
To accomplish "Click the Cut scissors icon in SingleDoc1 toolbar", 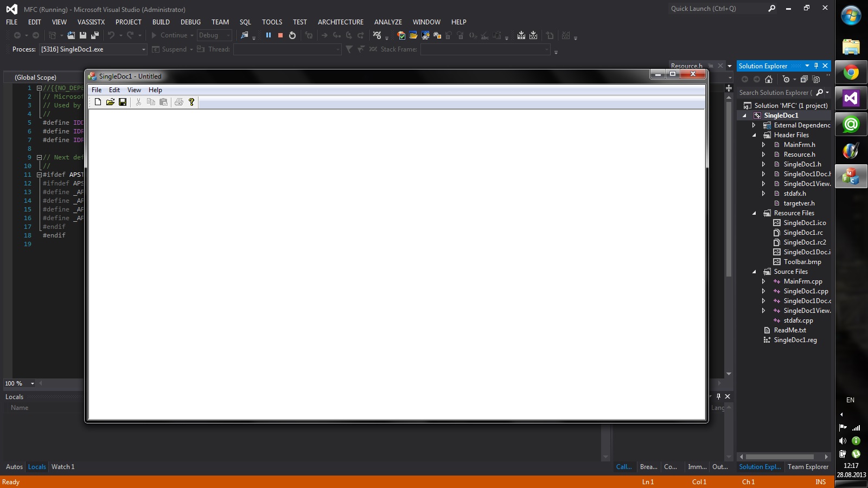I will [x=138, y=102].
